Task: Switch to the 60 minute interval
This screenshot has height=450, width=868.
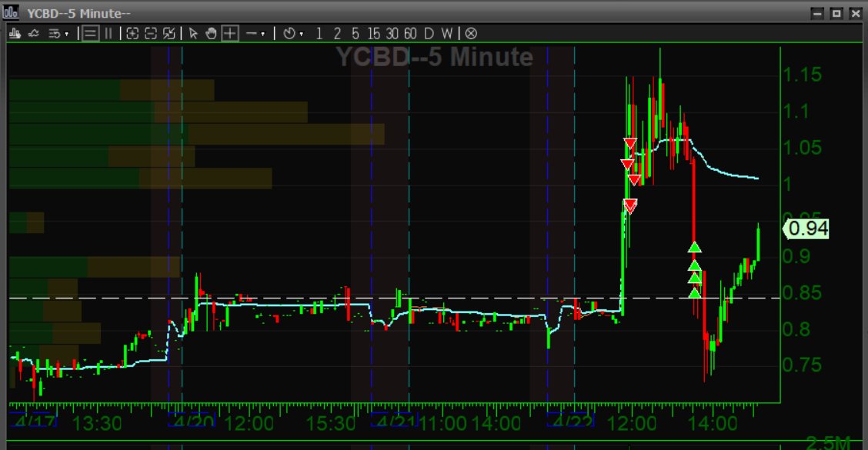Action: [x=410, y=34]
